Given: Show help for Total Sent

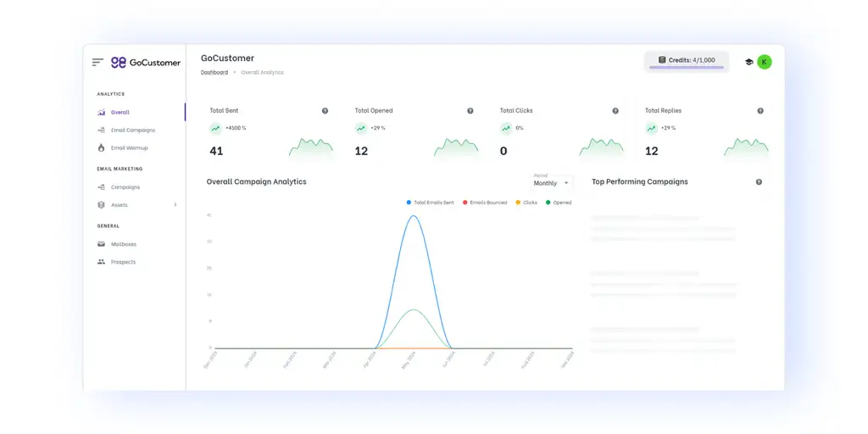Looking at the screenshot, I should [325, 111].
